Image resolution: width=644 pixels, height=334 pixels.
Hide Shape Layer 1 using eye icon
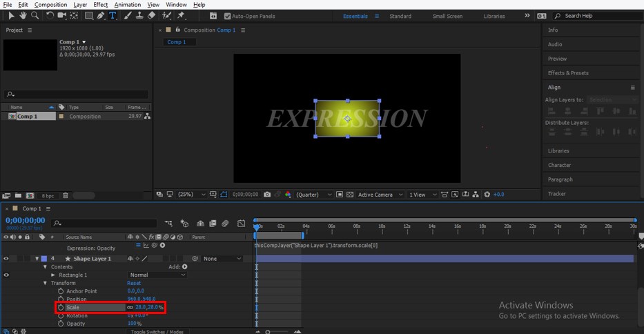pyautogui.click(x=6, y=259)
